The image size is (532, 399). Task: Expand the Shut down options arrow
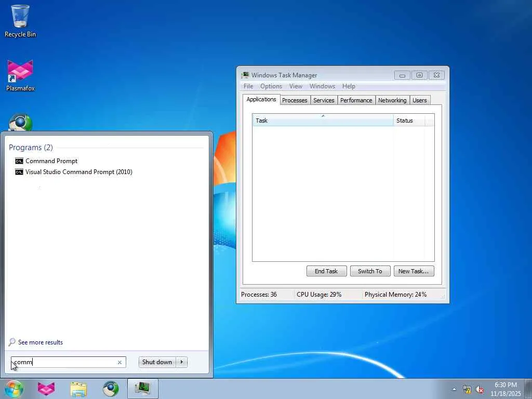point(182,362)
